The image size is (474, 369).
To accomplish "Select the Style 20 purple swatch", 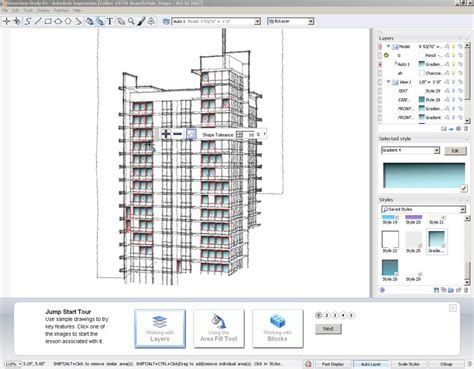I will click(x=413, y=217).
